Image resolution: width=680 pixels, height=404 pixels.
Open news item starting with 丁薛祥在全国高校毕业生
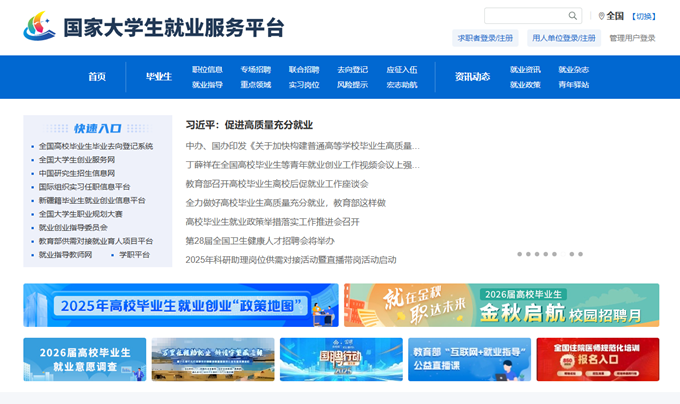pyautogui.click(x=302, y=165)
